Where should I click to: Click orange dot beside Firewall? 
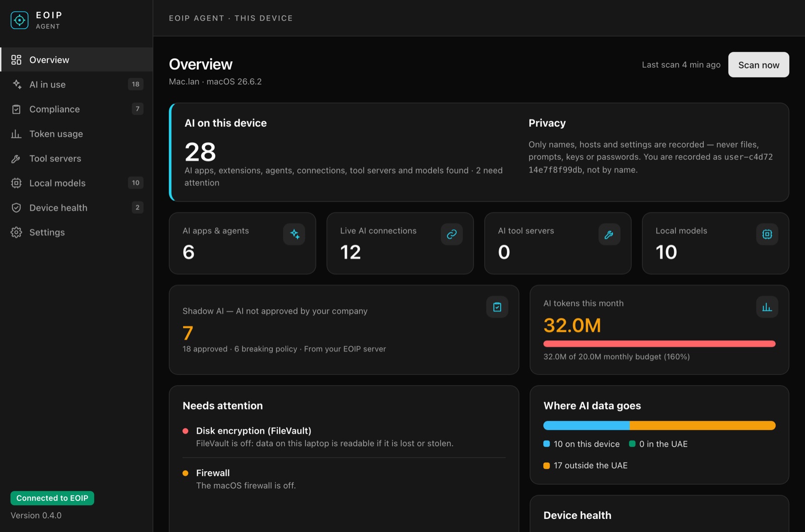pyautogui.click(x=185, y=473)
